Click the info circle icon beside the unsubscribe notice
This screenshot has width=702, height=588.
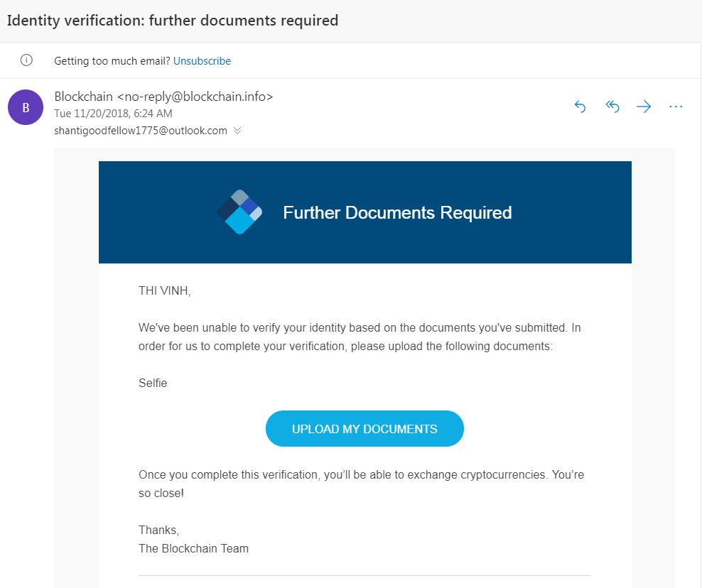[x=26, y=60]
